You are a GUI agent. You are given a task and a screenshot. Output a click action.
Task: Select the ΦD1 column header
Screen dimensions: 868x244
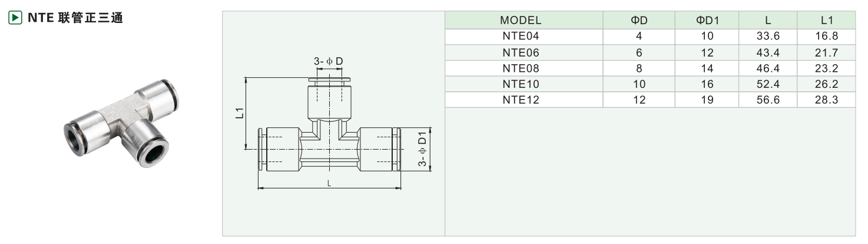click(x=707, y=21)
